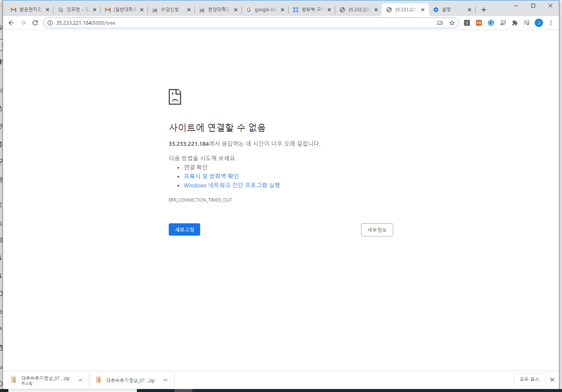
Task: Close the 수강신청 tab
Action: coord(189,10)
